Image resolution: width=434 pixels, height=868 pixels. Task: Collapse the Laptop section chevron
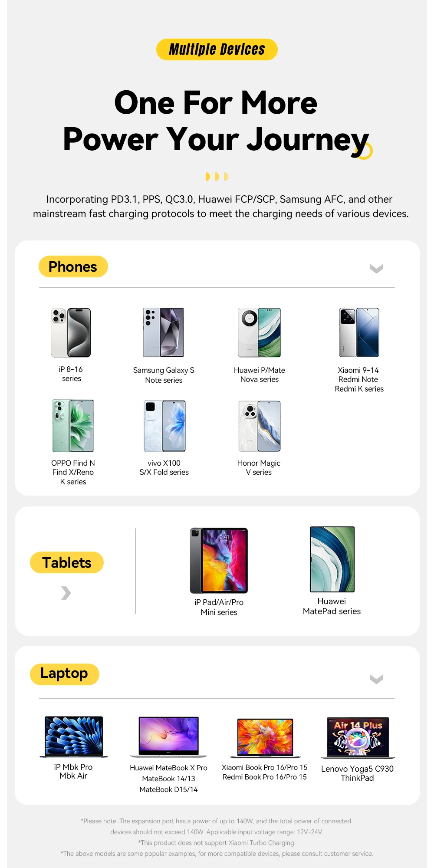click(376, 679)
